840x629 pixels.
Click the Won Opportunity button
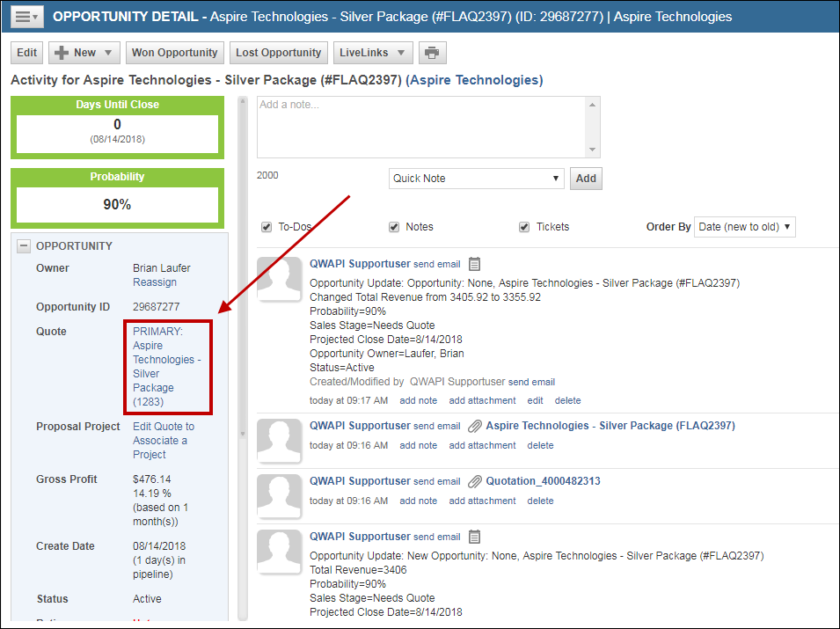(174, 53)
